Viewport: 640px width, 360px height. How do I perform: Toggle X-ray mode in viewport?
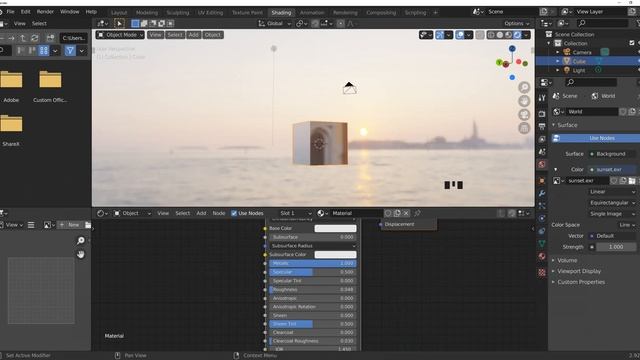coord(480,35)
